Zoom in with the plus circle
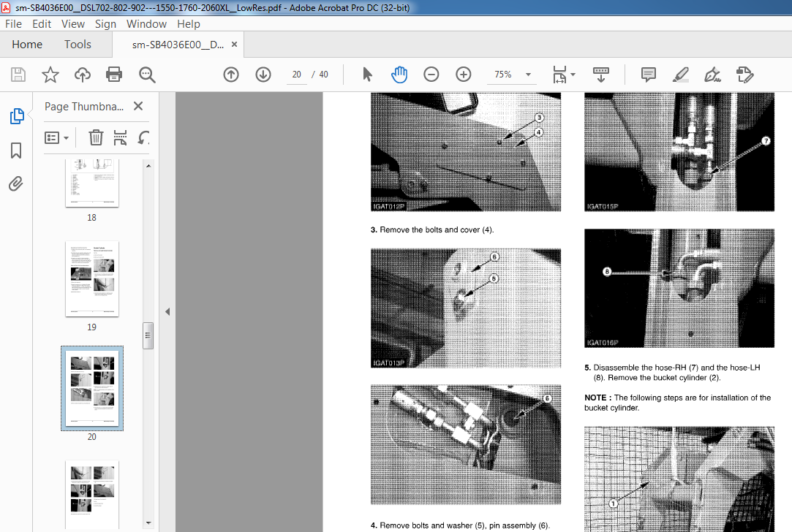Screen dimensions: 792x532 463,75
